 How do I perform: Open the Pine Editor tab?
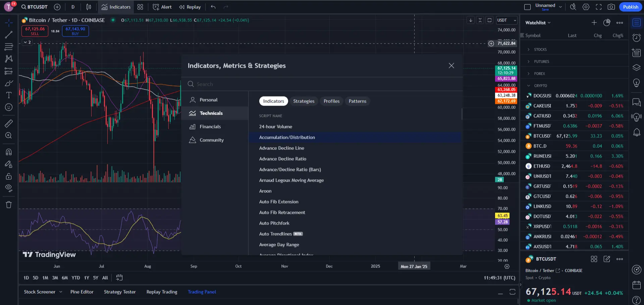(x=82, y=292)
